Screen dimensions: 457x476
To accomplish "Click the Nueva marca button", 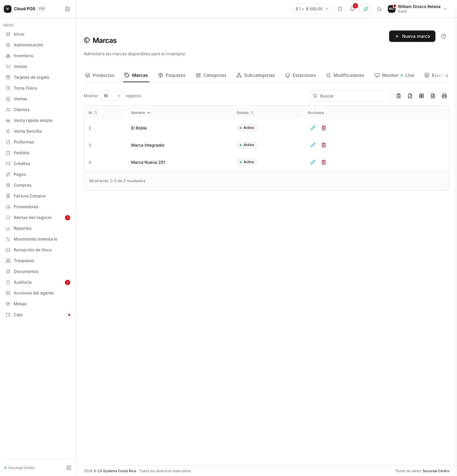I will (412, 36).
